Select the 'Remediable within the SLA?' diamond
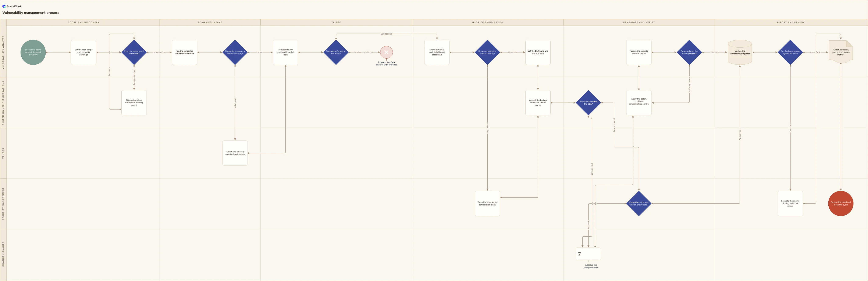The image size is (868, 281). (x=588, y=103)
